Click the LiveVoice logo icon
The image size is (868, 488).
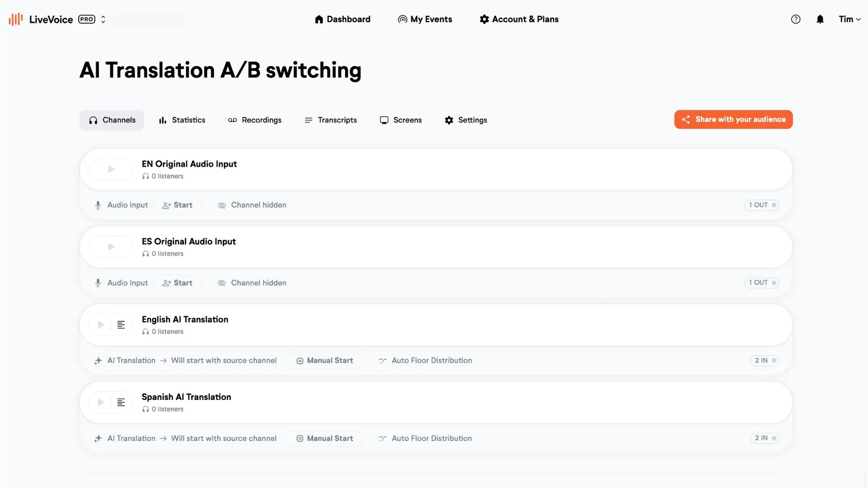[16, 19]
